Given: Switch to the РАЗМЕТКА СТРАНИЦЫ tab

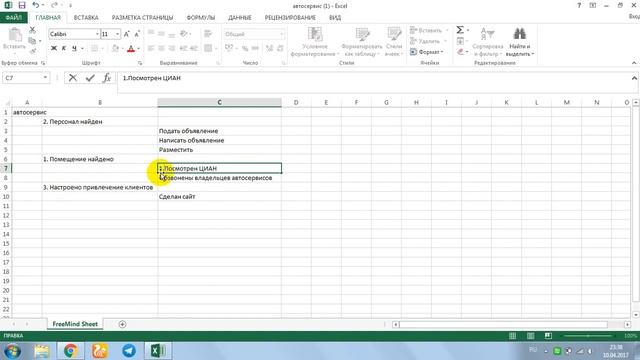Looking at the screenshot, I should [142, 18].
